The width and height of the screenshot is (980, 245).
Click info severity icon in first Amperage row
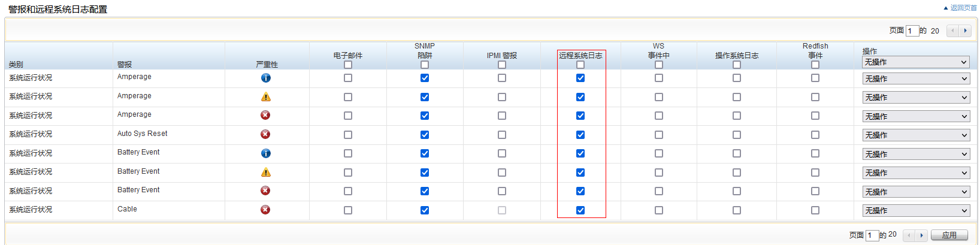[266, 78]
